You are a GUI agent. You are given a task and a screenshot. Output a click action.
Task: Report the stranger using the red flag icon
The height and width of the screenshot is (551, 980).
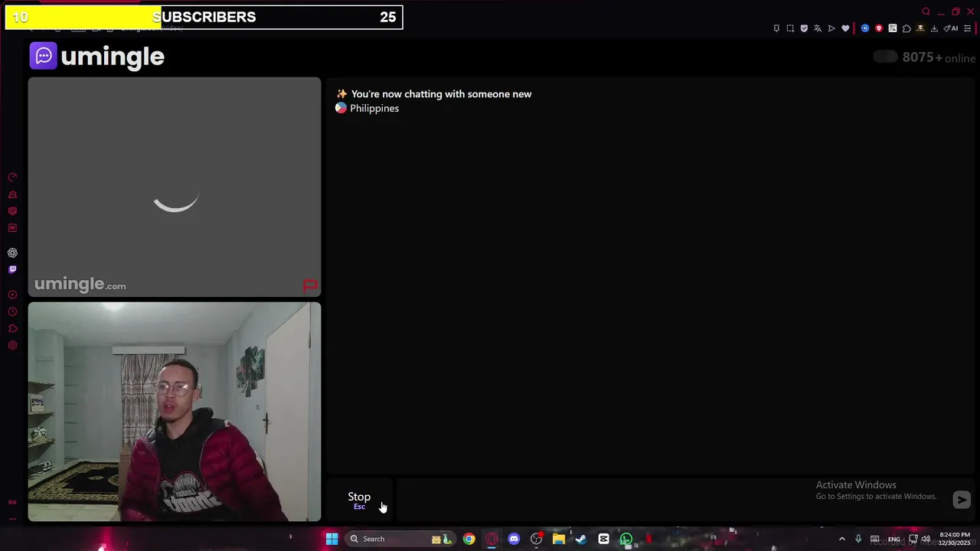point(310,285)
